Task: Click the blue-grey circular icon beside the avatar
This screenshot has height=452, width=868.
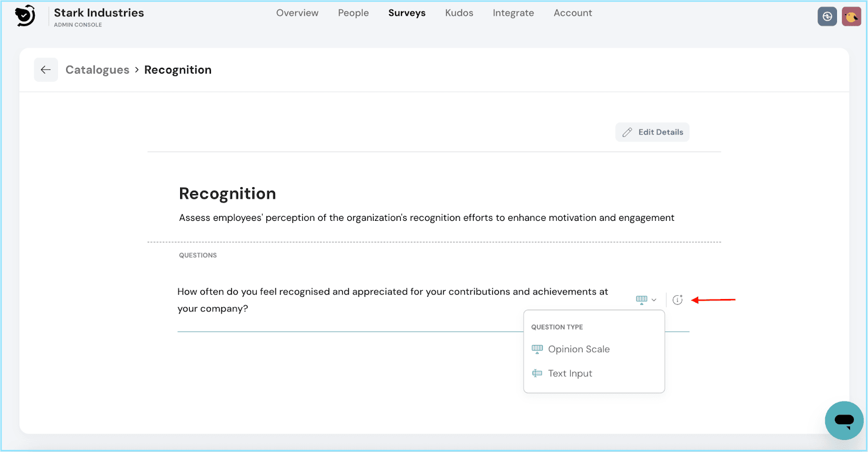Action: [827, 17]
